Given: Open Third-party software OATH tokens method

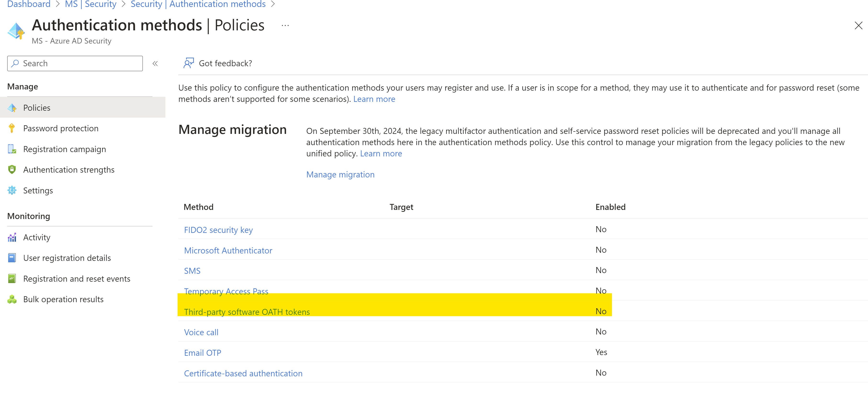Looking at the screenshot, I should pos(247,312).
